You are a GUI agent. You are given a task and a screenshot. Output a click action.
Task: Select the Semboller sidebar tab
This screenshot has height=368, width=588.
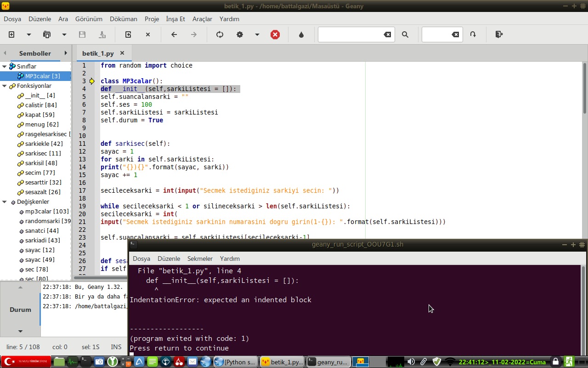35,53
